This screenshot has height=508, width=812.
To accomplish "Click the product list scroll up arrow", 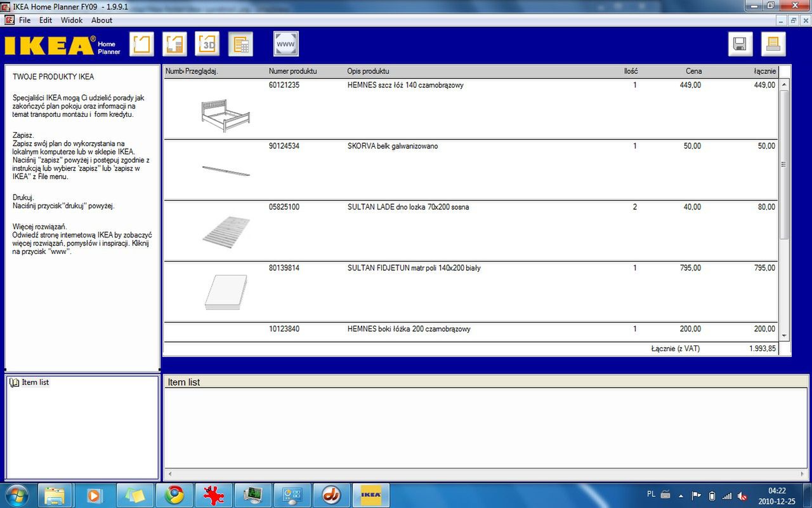I will point(784,84).
